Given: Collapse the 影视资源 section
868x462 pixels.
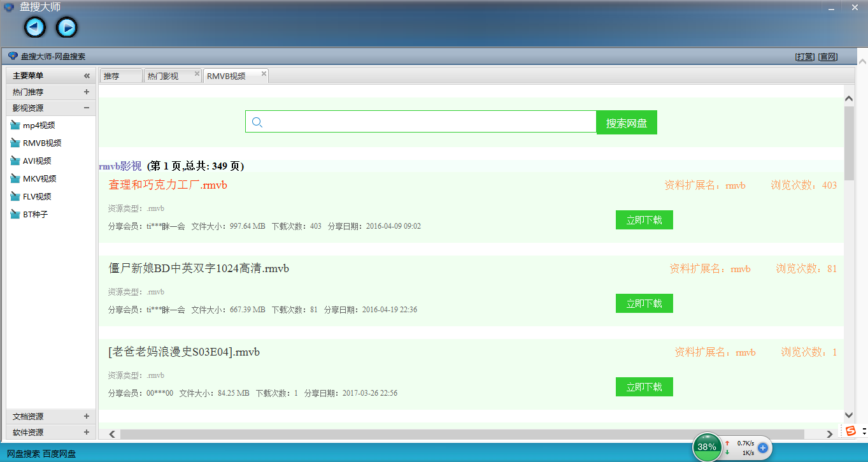Looking at the screenshot, I should (87, 108).
